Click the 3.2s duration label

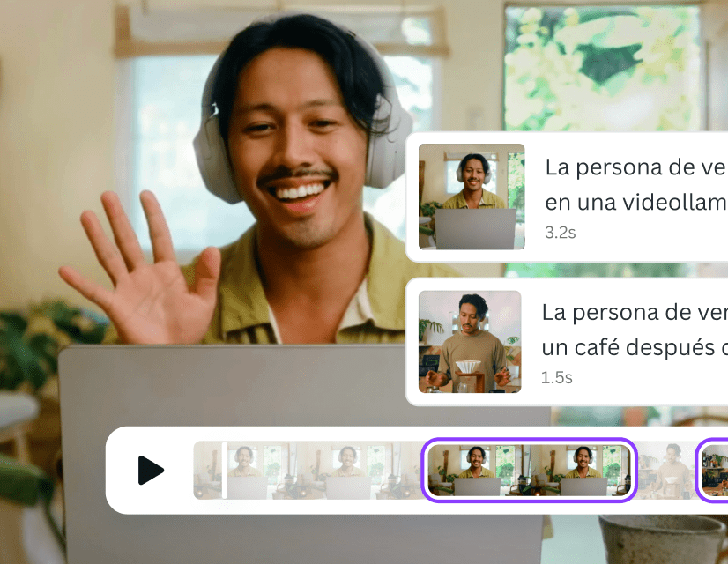(x=561, y=234)
